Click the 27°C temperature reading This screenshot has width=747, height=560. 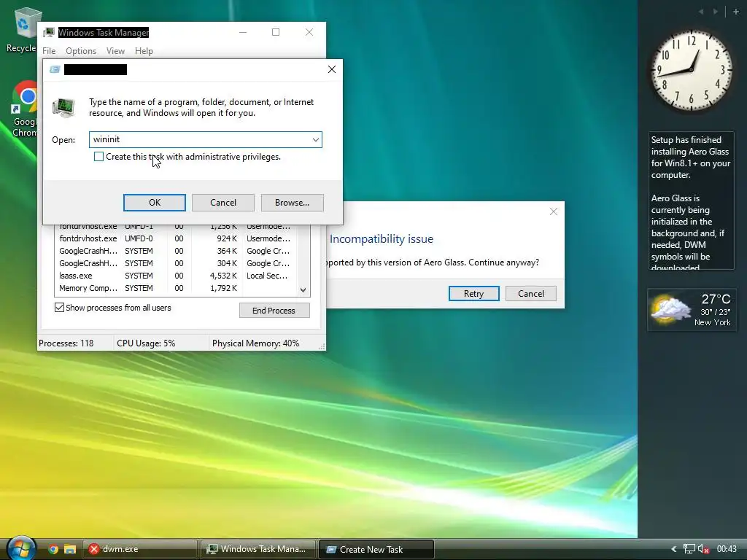[x=716, y=299]
